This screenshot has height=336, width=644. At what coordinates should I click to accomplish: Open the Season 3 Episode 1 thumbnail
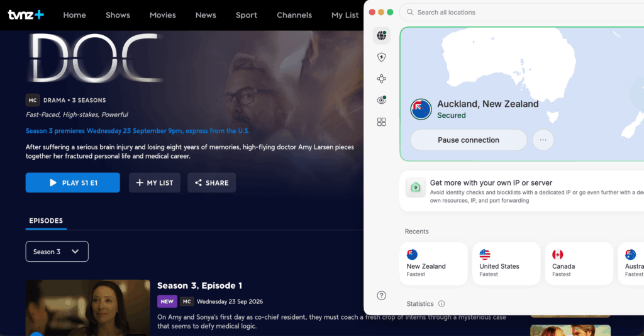88,308
